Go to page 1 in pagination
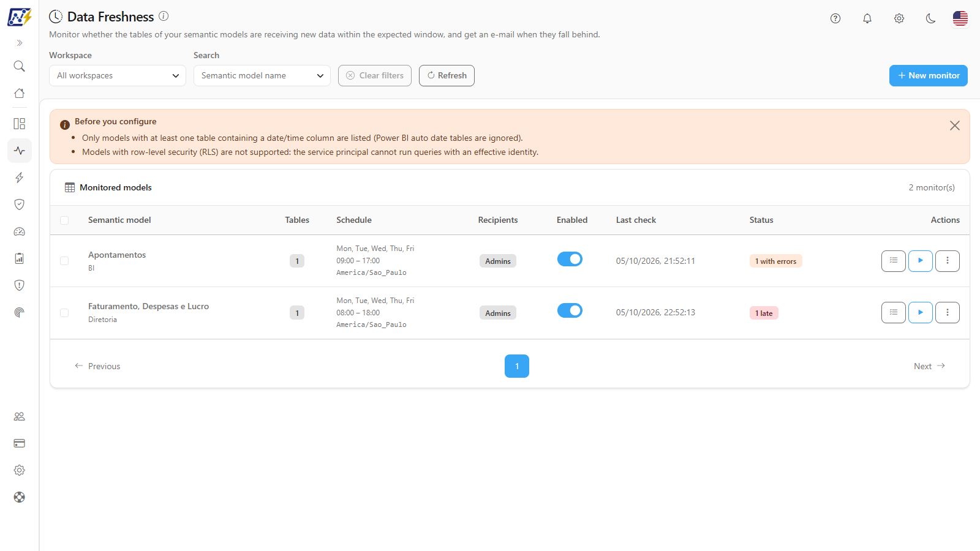 (x=517, y=366)
